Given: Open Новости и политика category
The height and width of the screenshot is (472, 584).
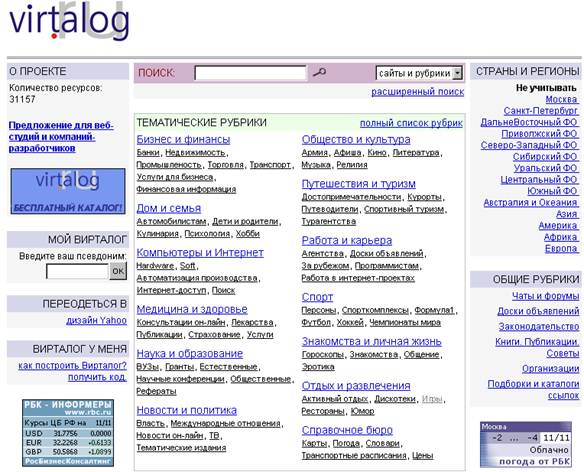Looking at the screenshot, I should point(187,410).
